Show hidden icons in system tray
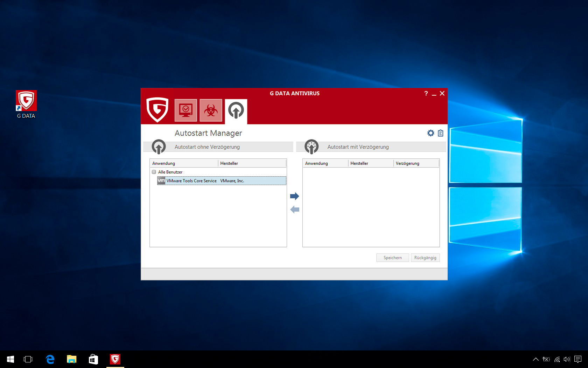Screen dimensions: 588x368 click(x=535, y=359)
